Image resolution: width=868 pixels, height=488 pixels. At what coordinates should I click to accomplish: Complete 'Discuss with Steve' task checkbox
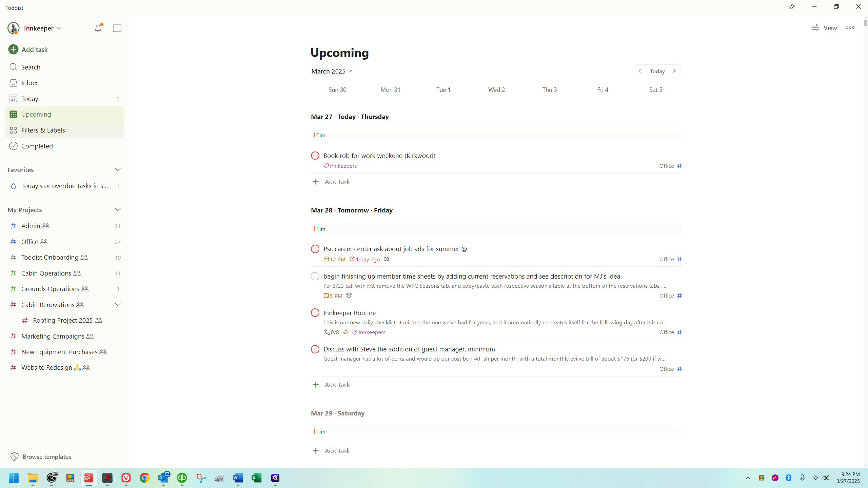(x=315, y=349)
